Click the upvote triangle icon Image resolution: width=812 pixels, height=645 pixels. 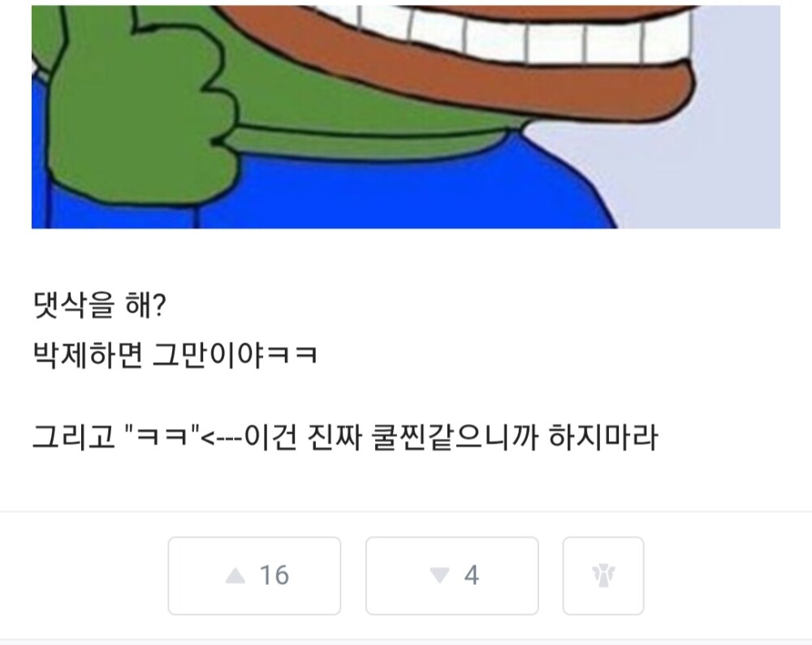pyautogui.click(x=235, y=576)
